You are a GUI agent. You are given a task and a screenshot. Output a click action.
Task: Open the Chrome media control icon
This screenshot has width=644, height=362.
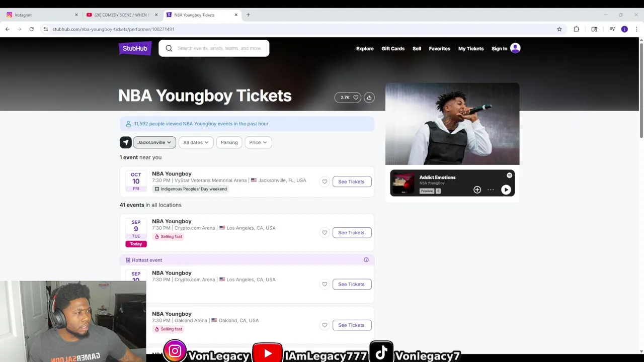point(612,29)
